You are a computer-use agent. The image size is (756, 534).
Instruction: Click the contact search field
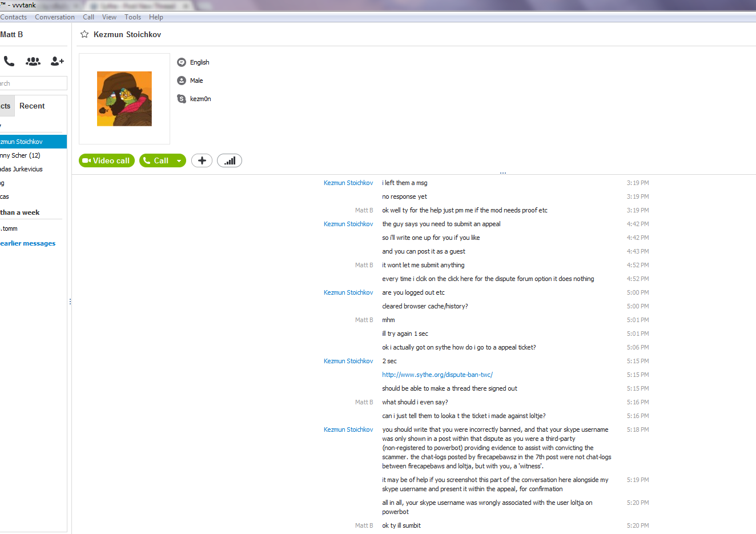pos(33,83)
